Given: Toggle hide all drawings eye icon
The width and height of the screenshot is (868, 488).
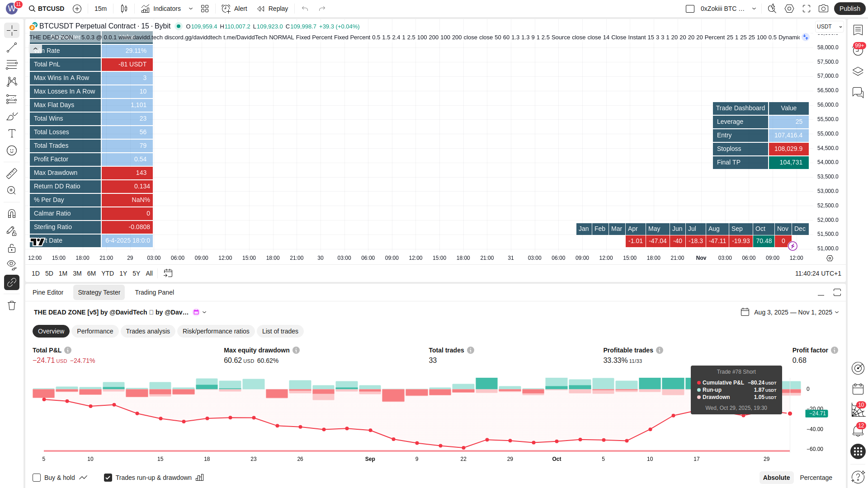Looking at the screenshot, I should point(12,264).
